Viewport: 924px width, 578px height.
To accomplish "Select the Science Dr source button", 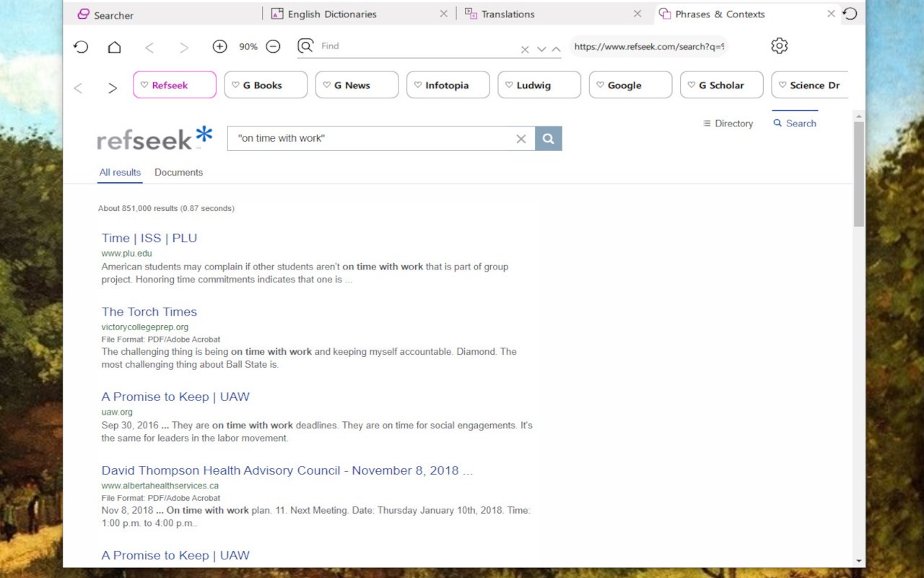I will point(809,85).
